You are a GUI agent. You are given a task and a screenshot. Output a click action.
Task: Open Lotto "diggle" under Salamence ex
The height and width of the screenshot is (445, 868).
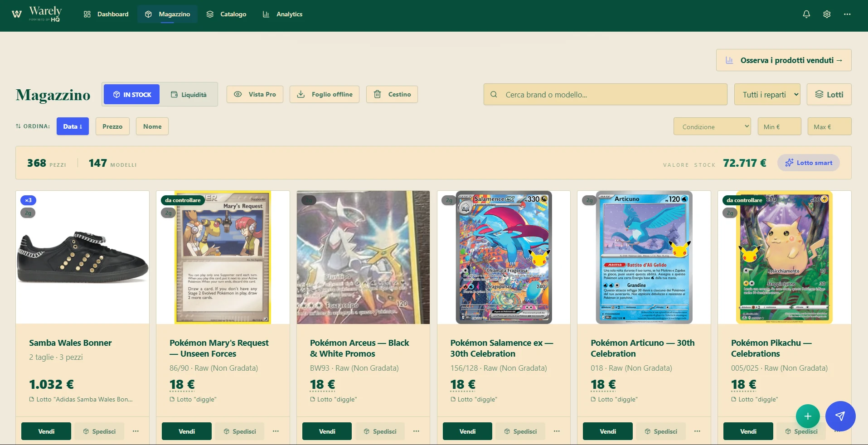point(474,399)
